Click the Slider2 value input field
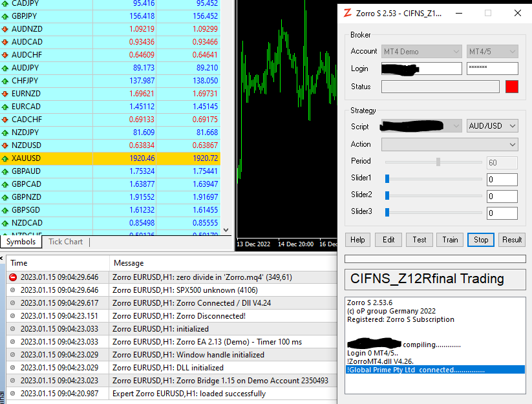 click(x=502, y=196)
